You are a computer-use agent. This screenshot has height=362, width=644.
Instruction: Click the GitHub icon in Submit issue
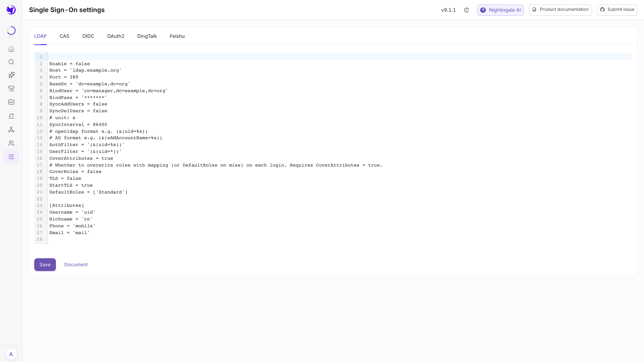(602, 9)
